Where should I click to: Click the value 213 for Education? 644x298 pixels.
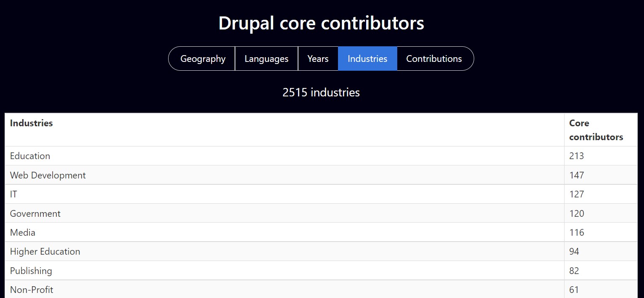tap(576, 156)
